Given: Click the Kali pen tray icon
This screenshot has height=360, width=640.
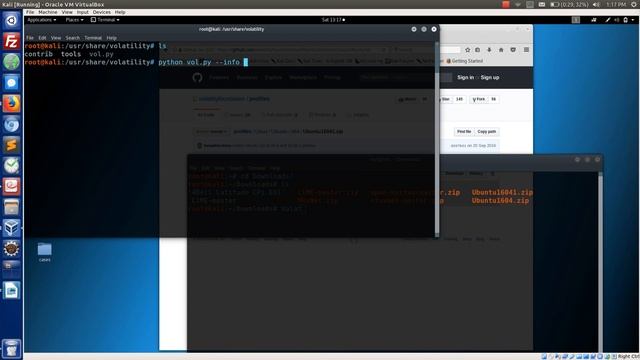Looking at the screenshot, I should pos(607,20).
